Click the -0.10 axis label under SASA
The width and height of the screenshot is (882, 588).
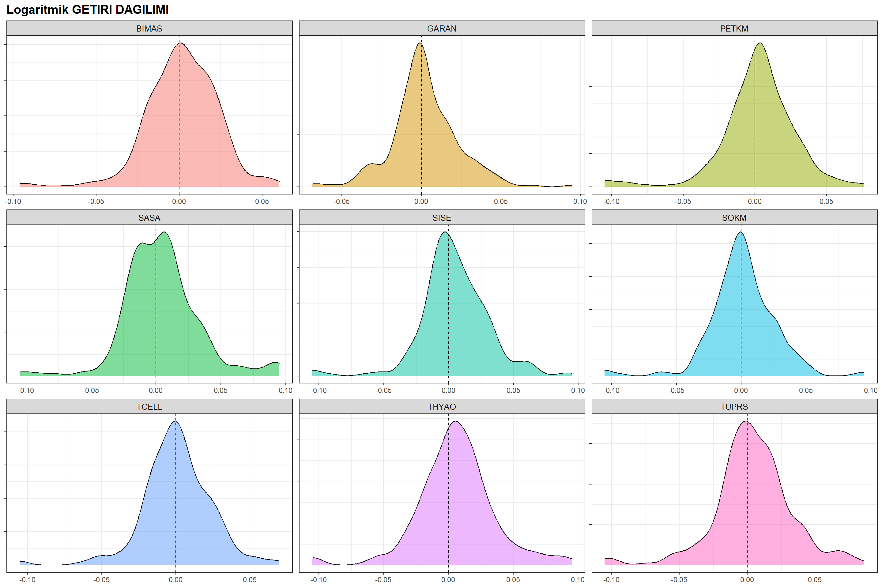pos(26,390)
